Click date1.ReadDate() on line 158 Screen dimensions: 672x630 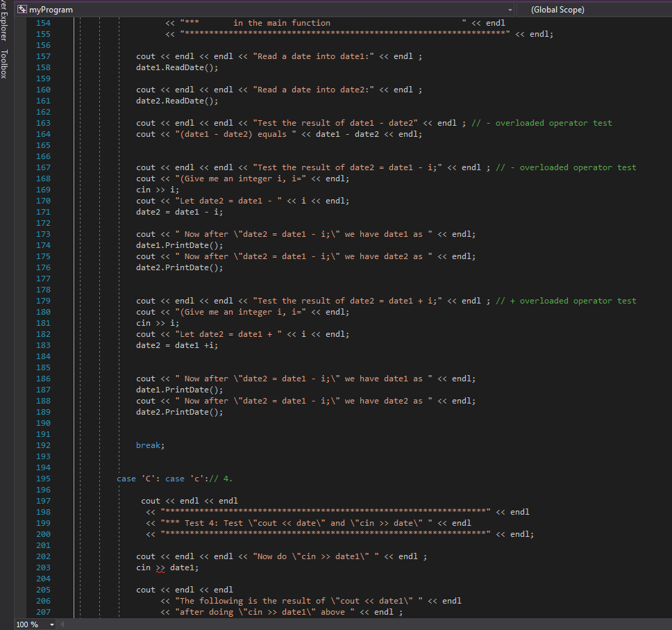177,67
